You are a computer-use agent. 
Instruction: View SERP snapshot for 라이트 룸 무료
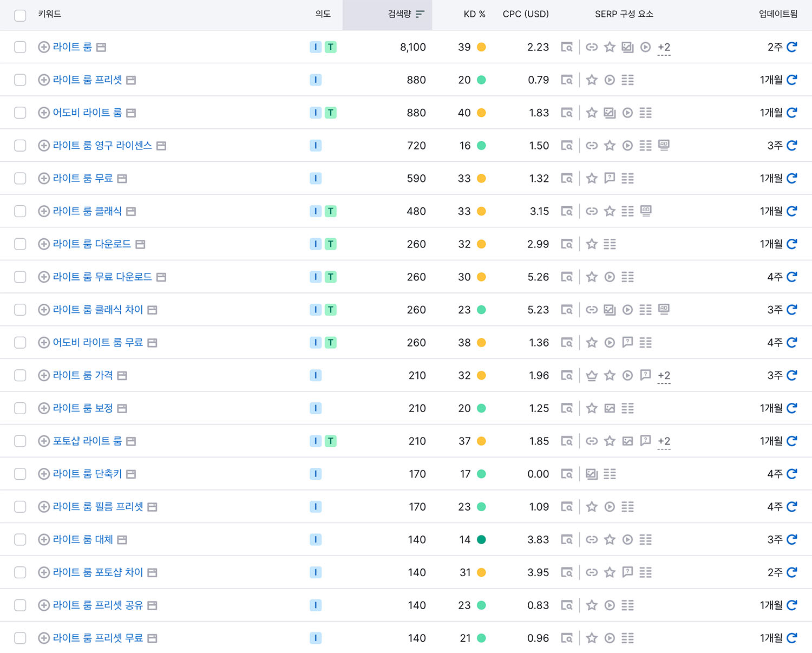tap(567, 178)
